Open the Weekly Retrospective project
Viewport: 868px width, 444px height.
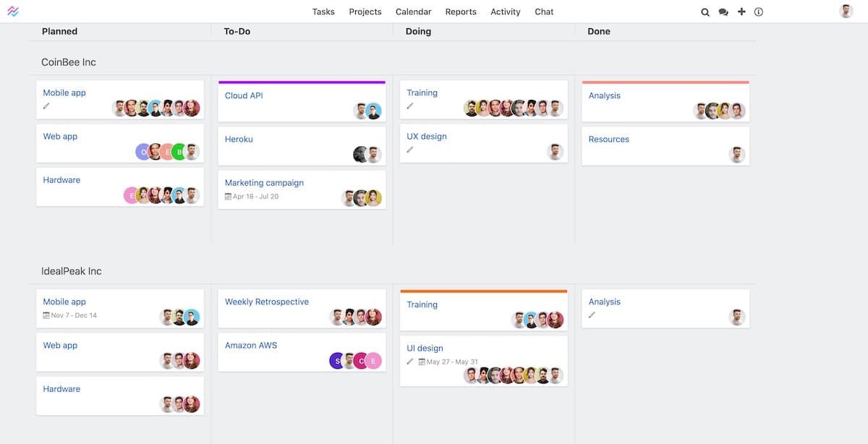coord(267,302)
